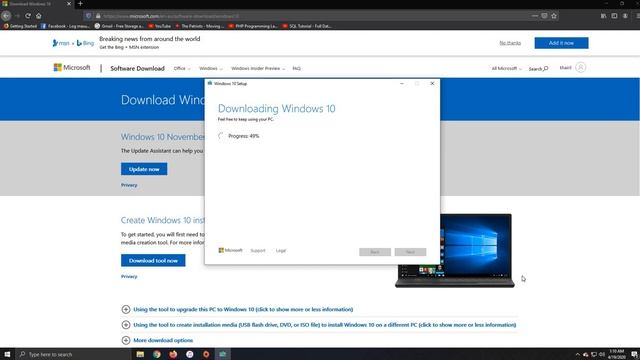Reload the page with the refresh icon

pos(28,16)
